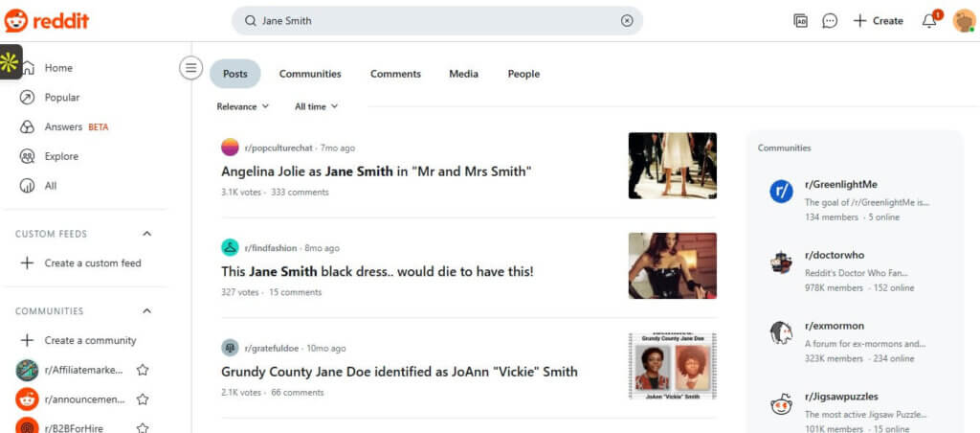The width and height of the screenshot is (980, 433).
Task: Click the Answers icon in sidebar
Action: 27,126
